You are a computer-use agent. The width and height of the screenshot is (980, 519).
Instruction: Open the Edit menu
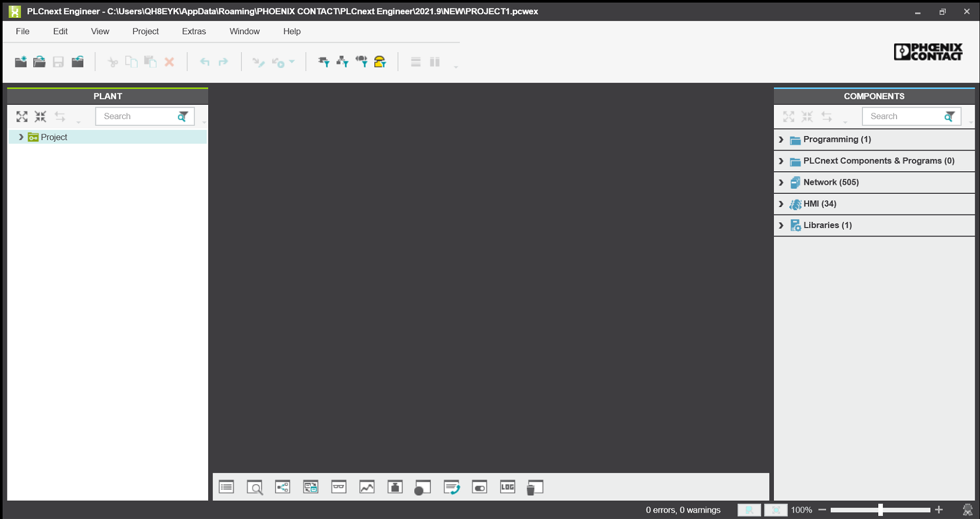click(x=61, y=31)
